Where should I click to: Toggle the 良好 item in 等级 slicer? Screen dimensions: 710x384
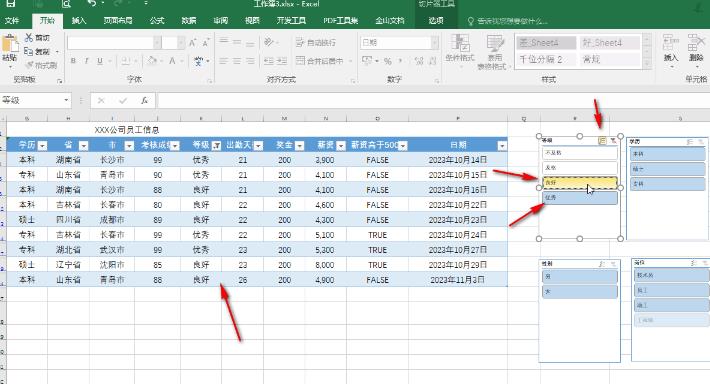[580, 182]
